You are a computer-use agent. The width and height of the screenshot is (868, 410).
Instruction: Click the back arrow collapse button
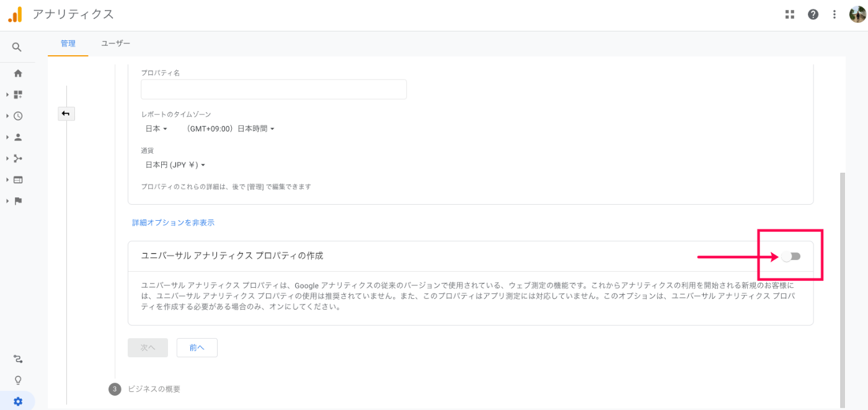[x=66, y=114]
